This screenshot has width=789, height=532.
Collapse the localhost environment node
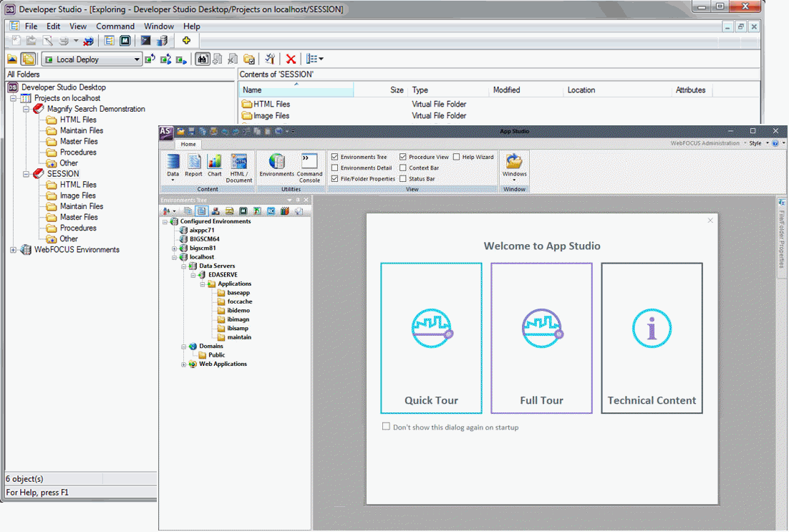tap(174, 257)
